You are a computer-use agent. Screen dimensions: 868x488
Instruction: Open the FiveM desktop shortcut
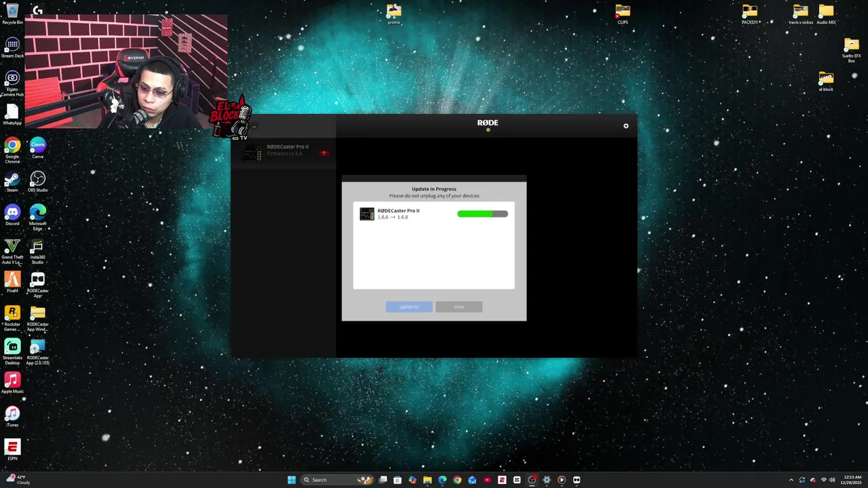(x=12, y=282)
